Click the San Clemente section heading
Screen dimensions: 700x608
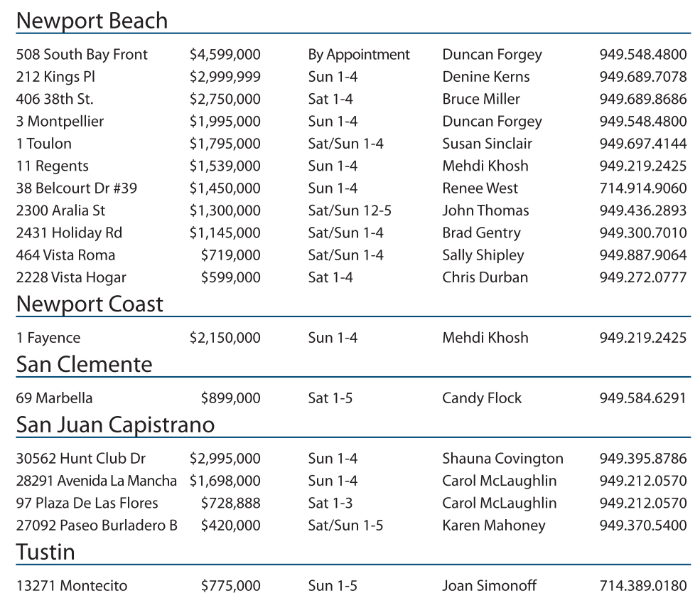coord(84,365)
